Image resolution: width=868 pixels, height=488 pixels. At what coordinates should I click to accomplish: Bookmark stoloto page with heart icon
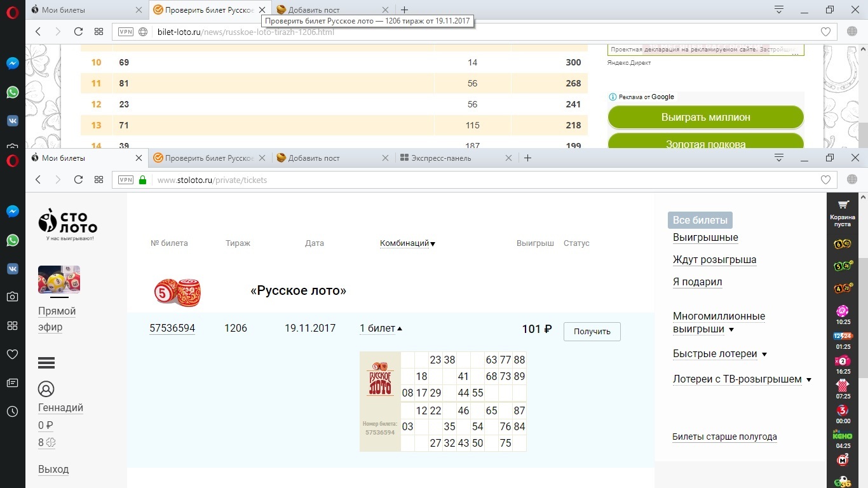click(x=825, y=180)
